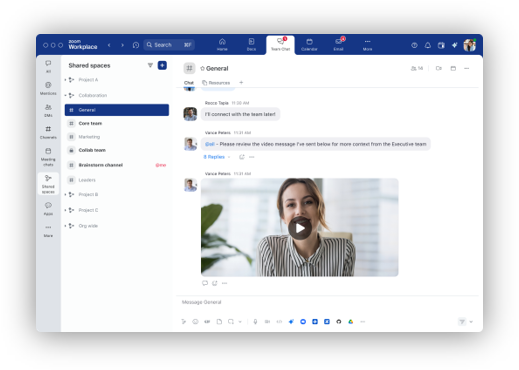519x370 pixels.
Task: Select the General channel in list
Action: click(117, 110)
